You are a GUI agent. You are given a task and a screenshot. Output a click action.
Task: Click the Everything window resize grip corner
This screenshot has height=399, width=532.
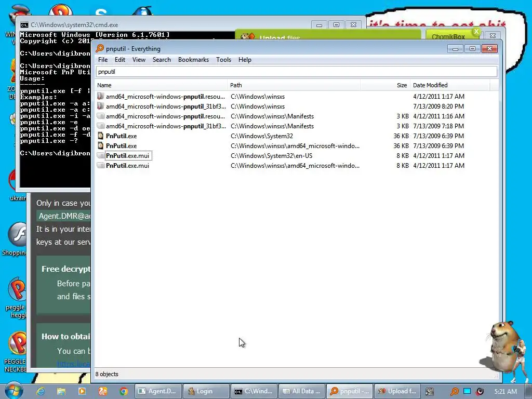pos(496,376)
